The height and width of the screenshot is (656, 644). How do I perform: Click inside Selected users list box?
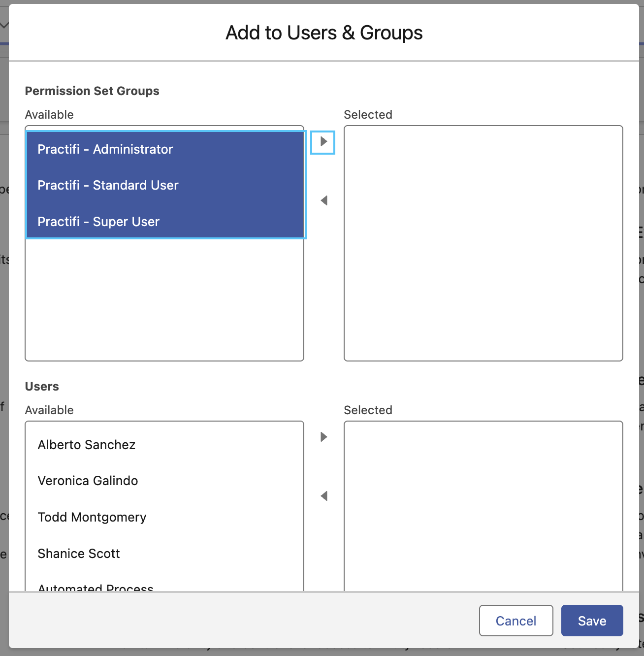tap(483, 506)
